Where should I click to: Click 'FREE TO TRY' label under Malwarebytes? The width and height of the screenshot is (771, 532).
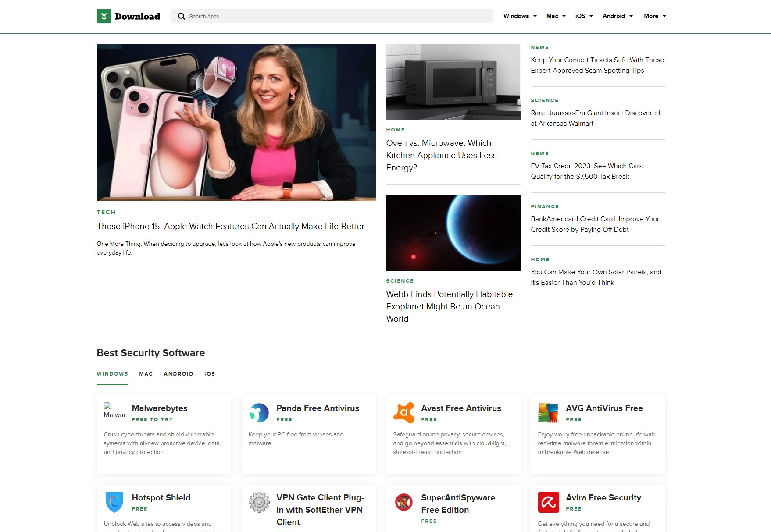[153, 419]
